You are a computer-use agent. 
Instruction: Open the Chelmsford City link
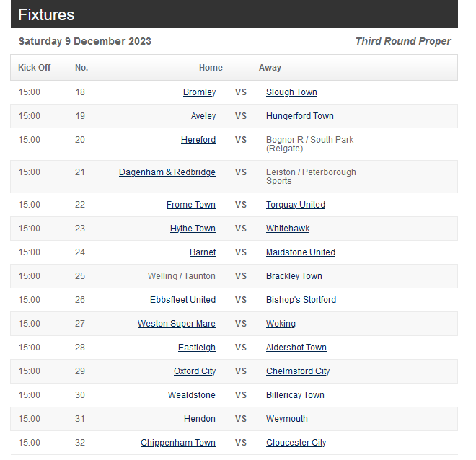coord(297,371)
